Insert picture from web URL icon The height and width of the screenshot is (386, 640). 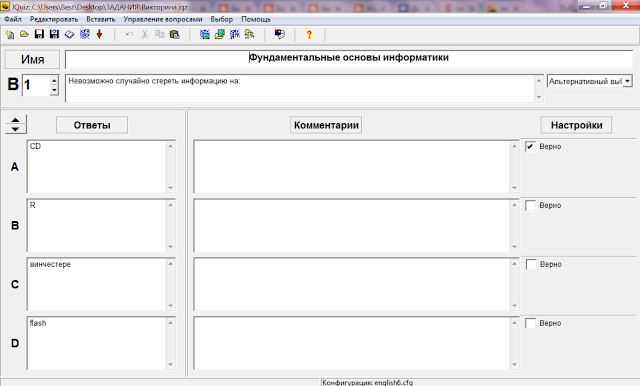click(x=204, y=35)
